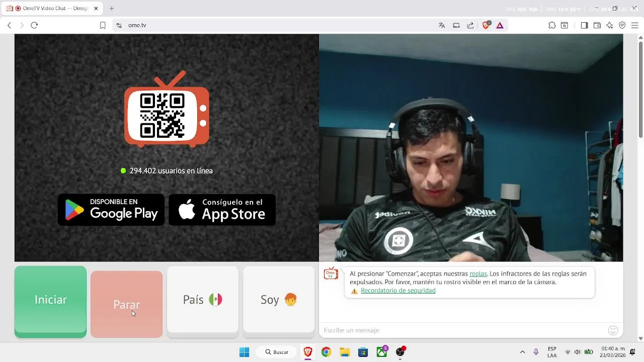This screenshot has width=644, height=362.
Task: Open the Windows Start menu
Action: [x=244, y=352]
